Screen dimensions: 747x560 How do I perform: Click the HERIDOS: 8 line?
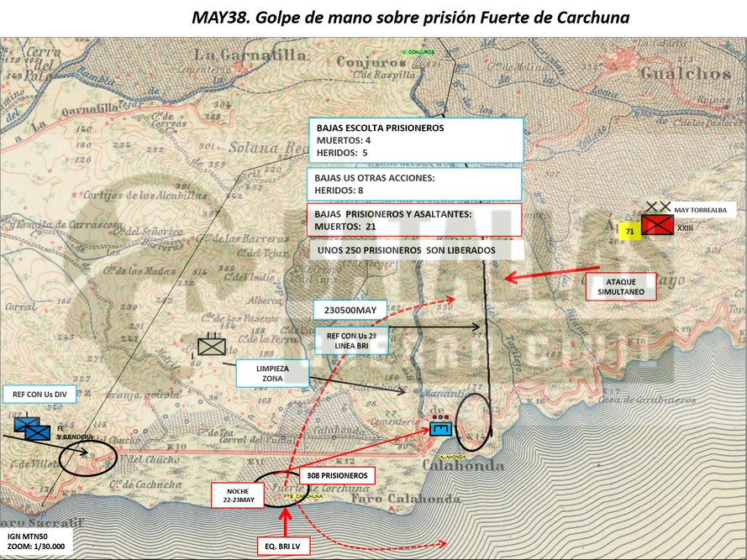tap(339, 191)
